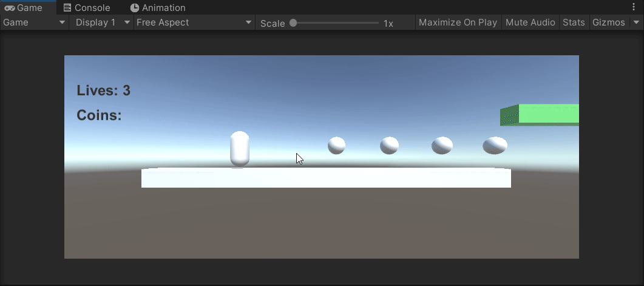Click the white capsule player
Screen dimensions: 644x286
point(240,149)
